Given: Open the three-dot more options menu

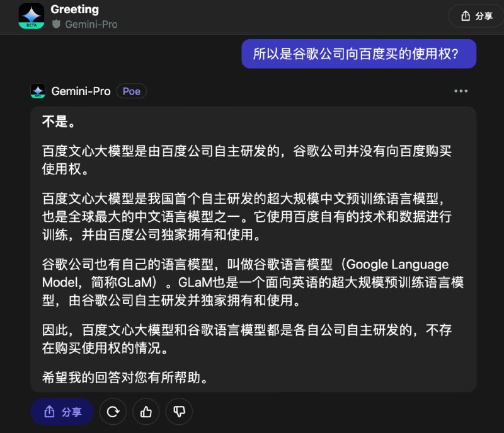Looking at the screenshot, I should coord(461,91).
